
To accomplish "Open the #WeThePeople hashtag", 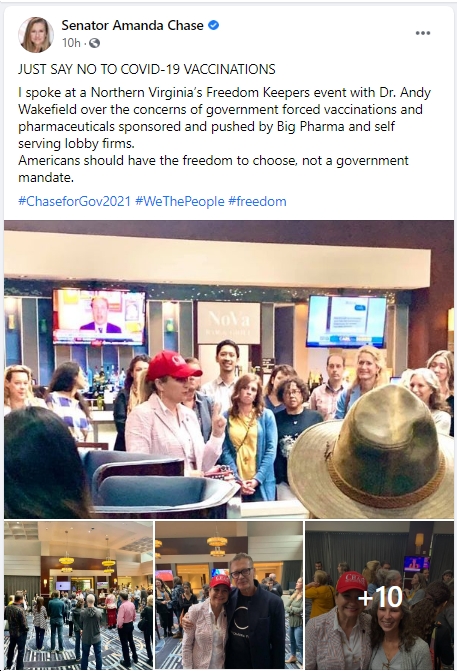I will 180,201.
